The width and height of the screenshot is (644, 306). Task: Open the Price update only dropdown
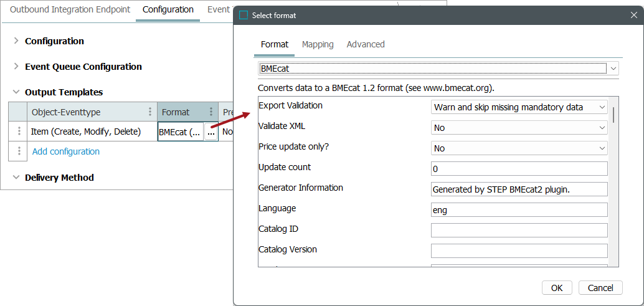[602, 148]
